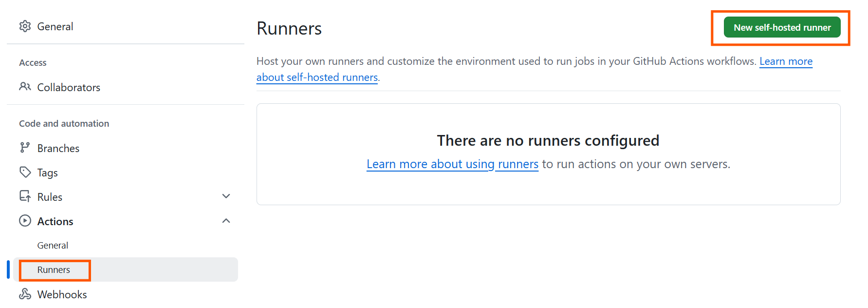Open 'Learn more about self-hosted runners' link
This screenshot has height=308, width=868.
click(317, 77)
